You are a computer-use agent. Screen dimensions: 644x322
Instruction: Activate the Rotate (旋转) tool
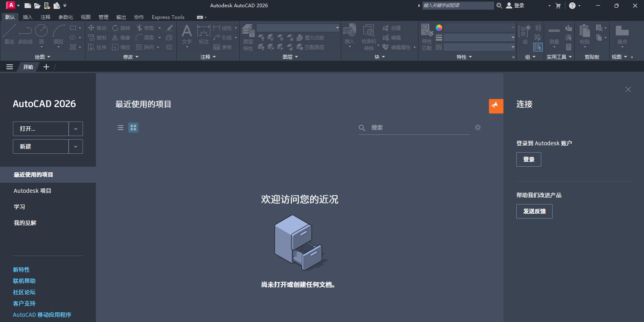(x=121, y=28)
